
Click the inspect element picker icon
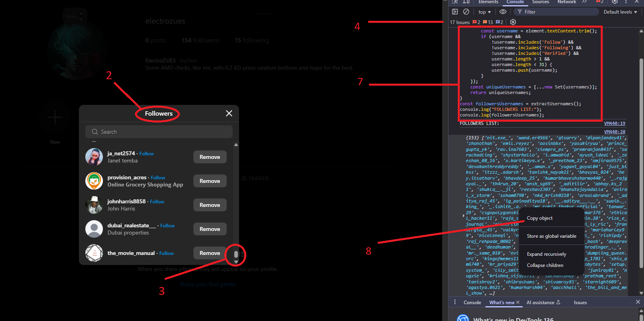click(x=455, y=2)
